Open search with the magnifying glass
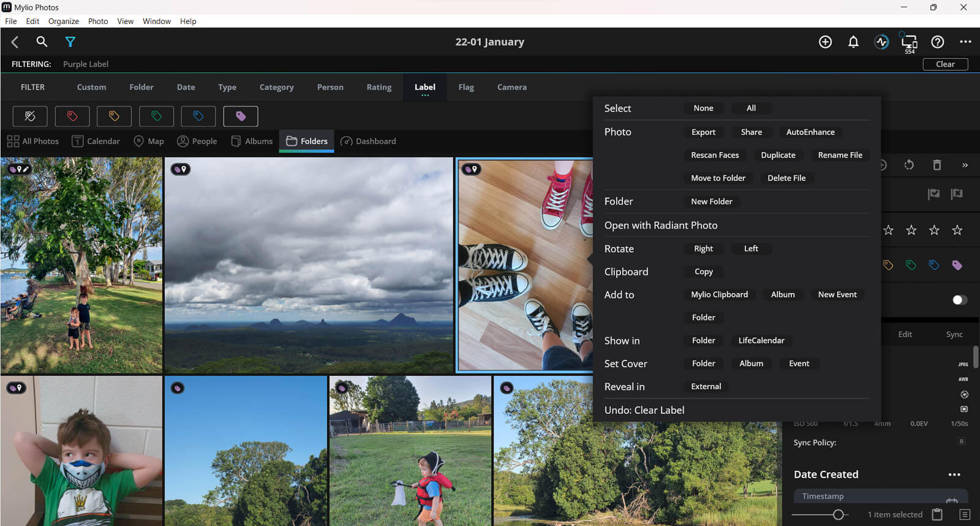 click(x=42, y=42)
